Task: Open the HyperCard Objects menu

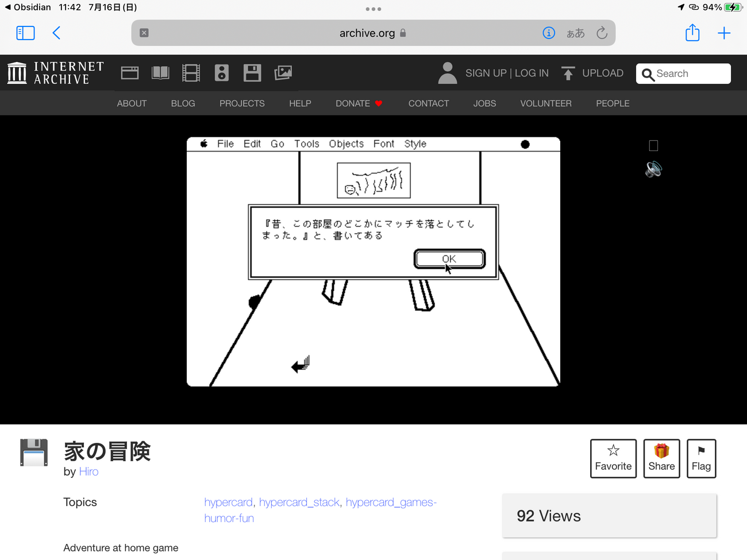Action: [x=346, y=144]
